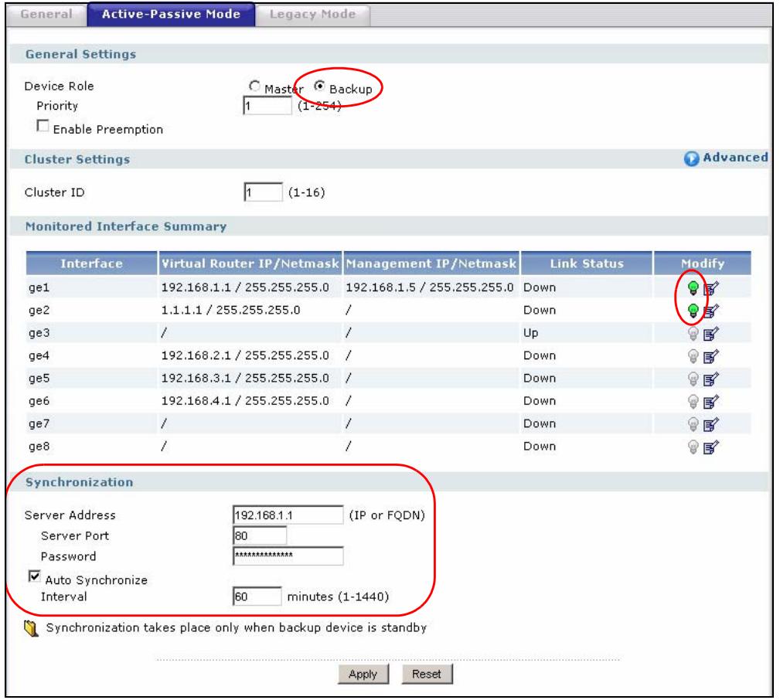
Task: Switch to the Legacy Mode tab
Action: (313, 15)
